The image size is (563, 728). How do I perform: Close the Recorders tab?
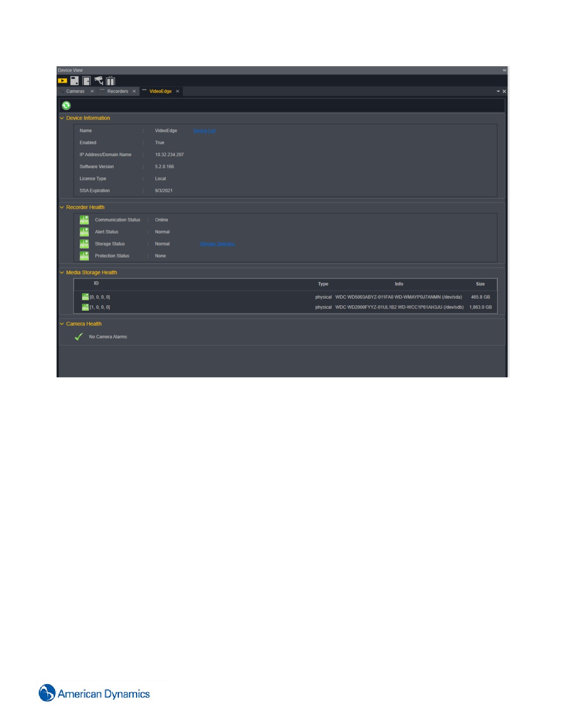pos(134,91)
